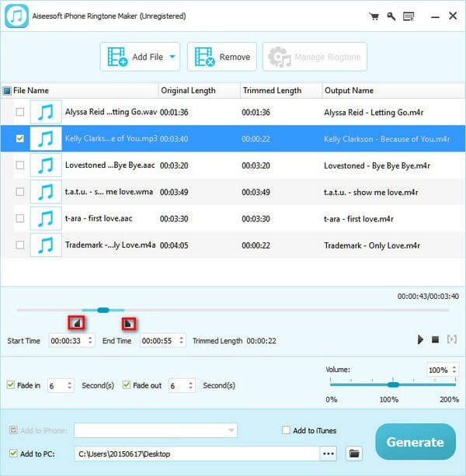Screen dimensions: 466x476
Task: Click the Remove button
Action: 222,57
